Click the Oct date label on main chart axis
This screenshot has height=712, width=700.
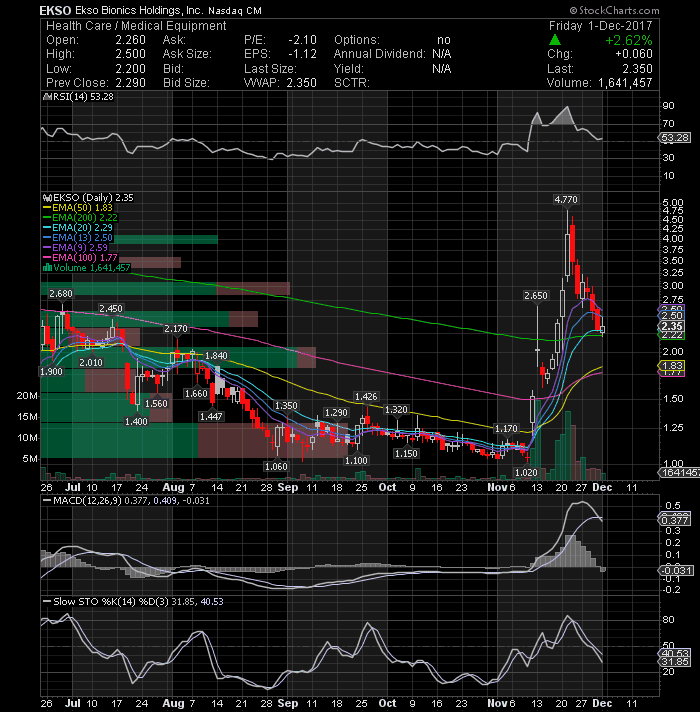387,487
